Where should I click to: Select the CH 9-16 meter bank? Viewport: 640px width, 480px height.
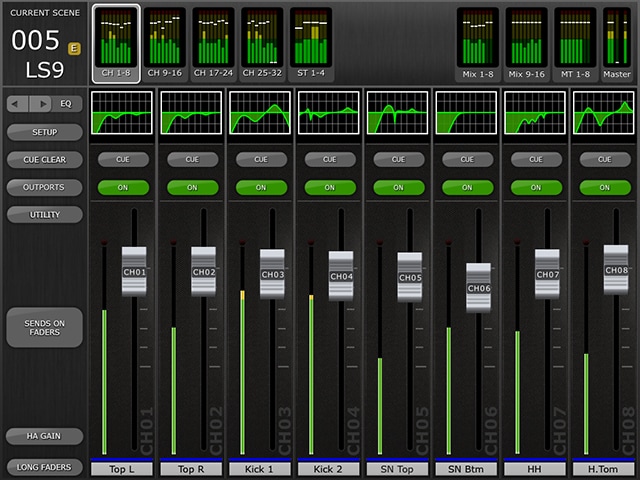(164, 43)
